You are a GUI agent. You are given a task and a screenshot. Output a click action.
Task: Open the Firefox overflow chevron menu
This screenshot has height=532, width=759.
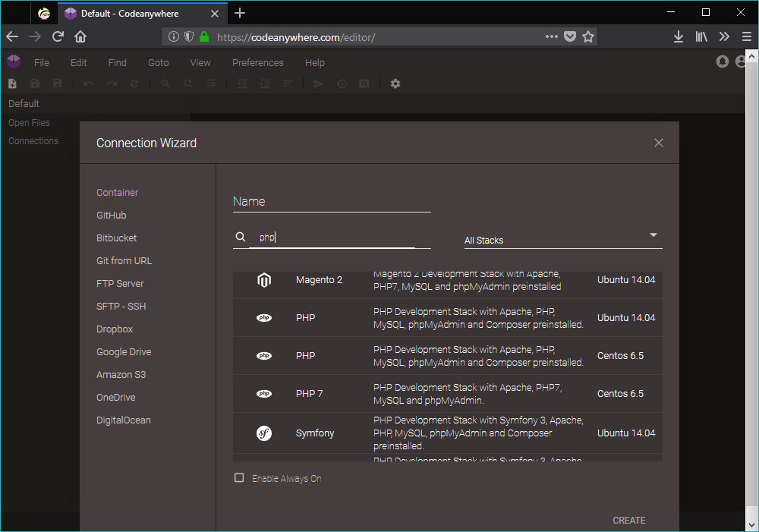pos(723,36)
